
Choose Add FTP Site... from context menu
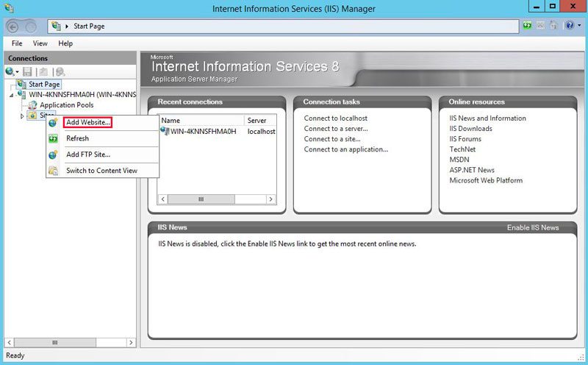click(88, 155)
